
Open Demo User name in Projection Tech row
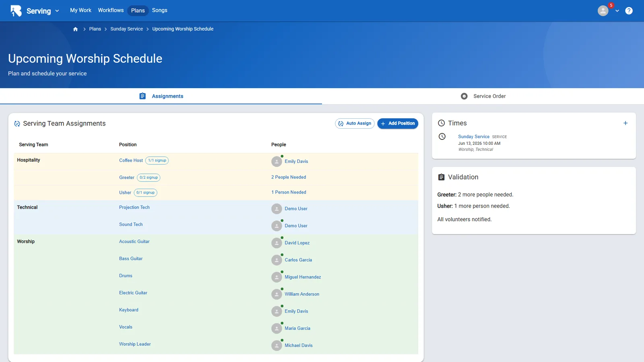[296, 209]
